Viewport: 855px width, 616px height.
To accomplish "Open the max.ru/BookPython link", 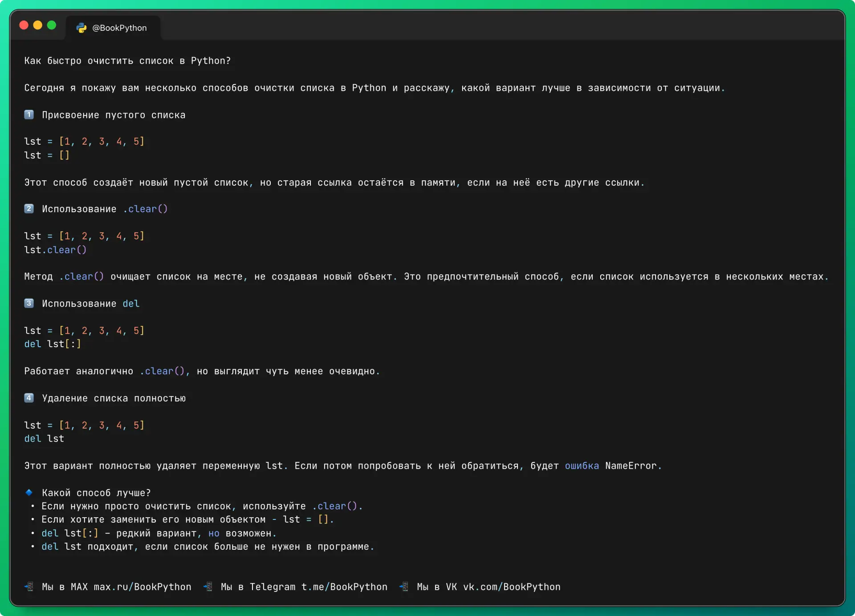I will pos(142,587).
